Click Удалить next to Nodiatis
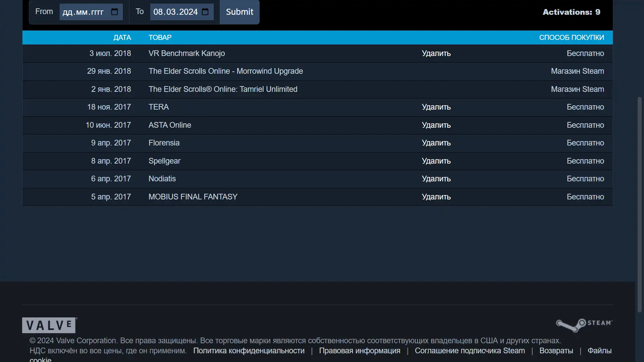Viewport: 644px width, 362px height. click(x=436, y=179)
